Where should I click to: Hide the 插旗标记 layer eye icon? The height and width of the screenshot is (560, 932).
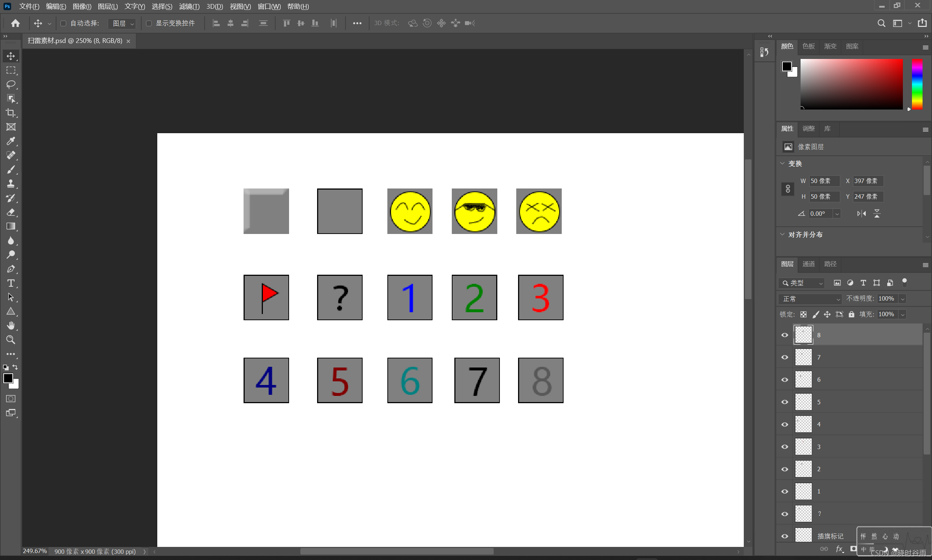(x=785, y=536)
